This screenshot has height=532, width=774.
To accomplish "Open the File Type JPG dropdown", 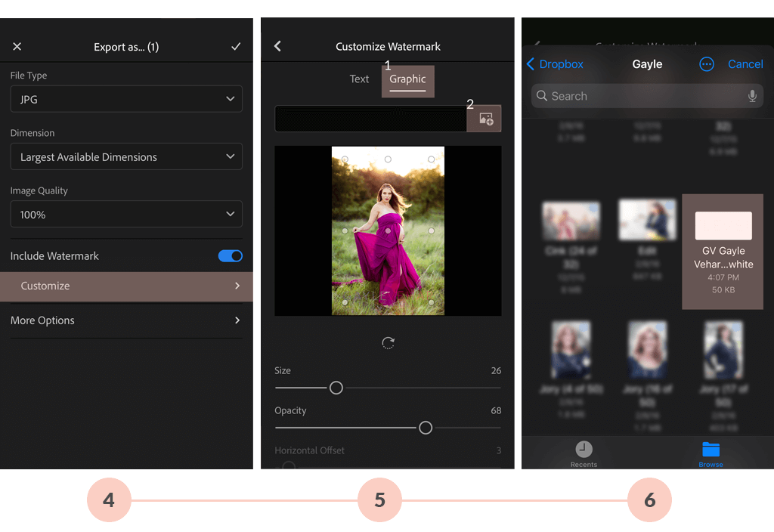I will [x=126, y=99].
